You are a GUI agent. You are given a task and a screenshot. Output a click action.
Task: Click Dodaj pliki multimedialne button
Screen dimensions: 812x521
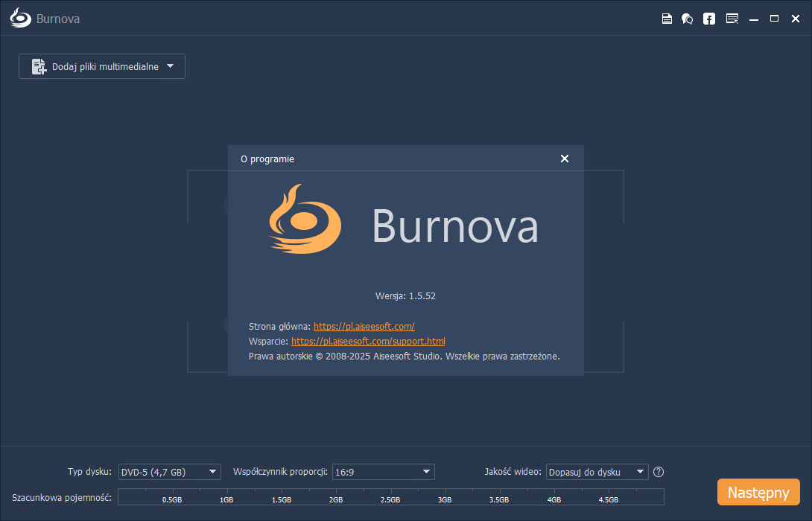pos(102,66)
